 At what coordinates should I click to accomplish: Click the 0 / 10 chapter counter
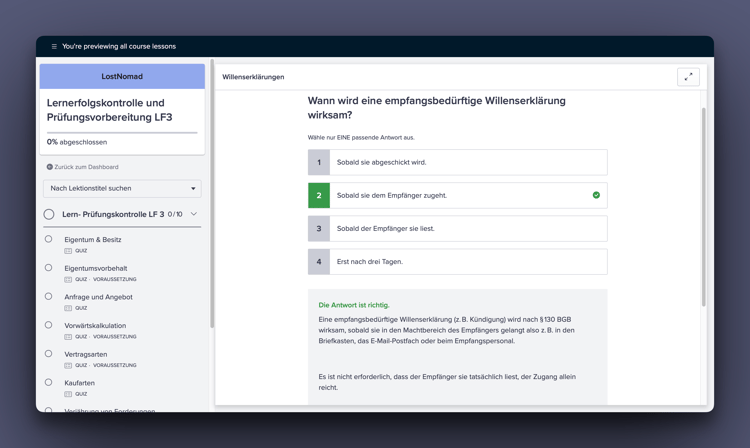coord(175,214)
